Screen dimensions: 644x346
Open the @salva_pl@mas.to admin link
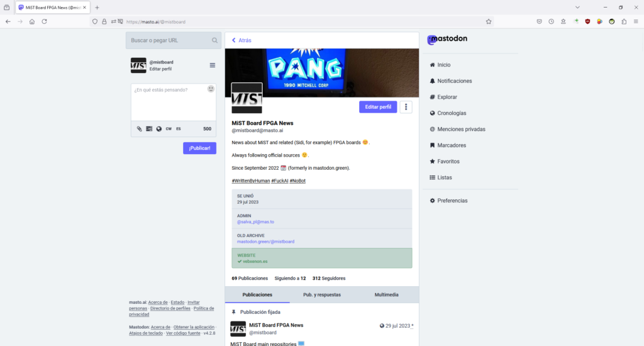tap(255, 222)
